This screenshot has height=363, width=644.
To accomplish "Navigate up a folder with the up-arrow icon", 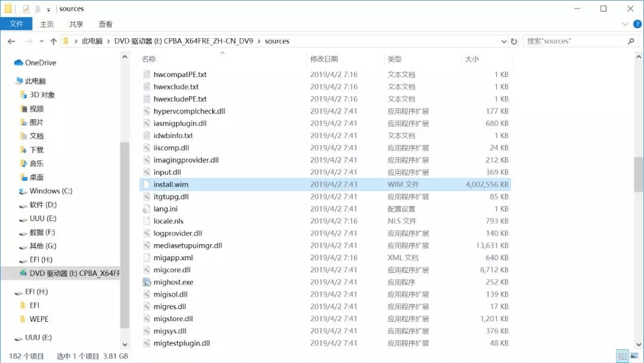I will 52,41.
